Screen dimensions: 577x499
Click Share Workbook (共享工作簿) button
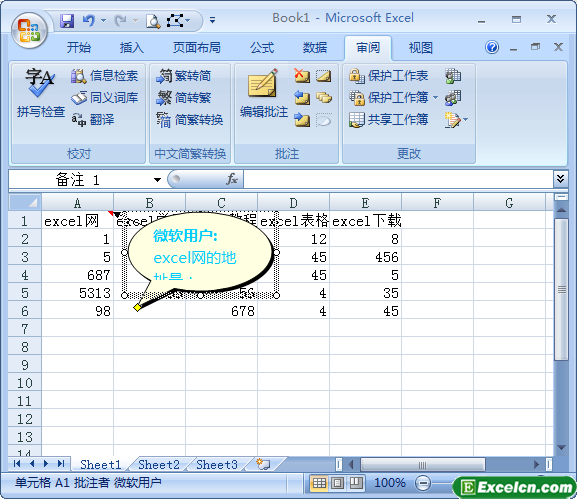[x=388, y=119]
